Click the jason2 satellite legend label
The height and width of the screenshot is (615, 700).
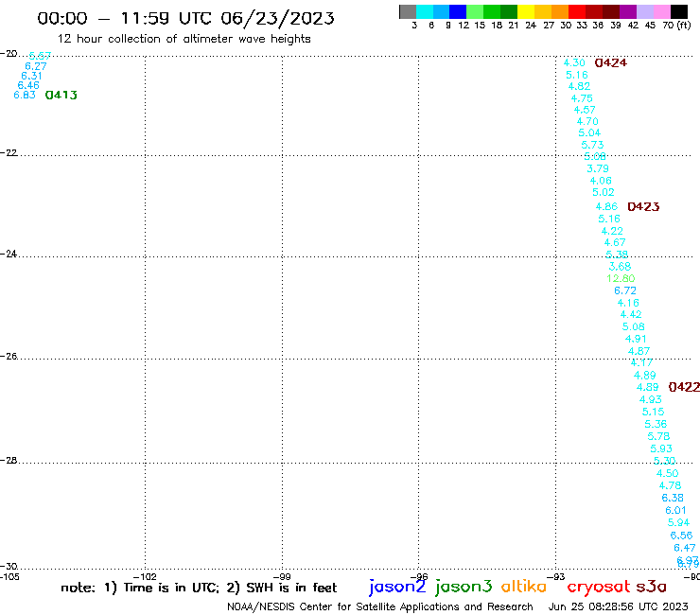397,587
